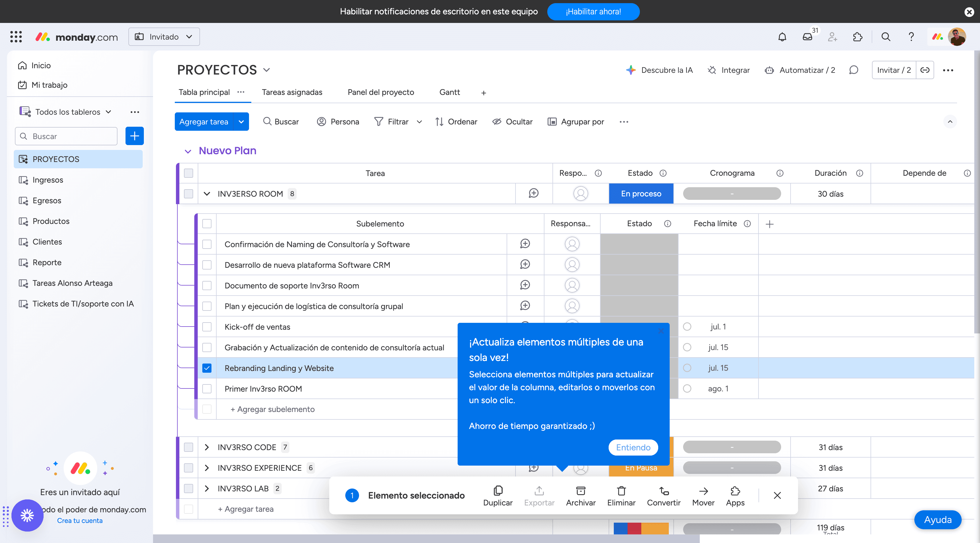Add a new board with plus button

coord(134,136)
